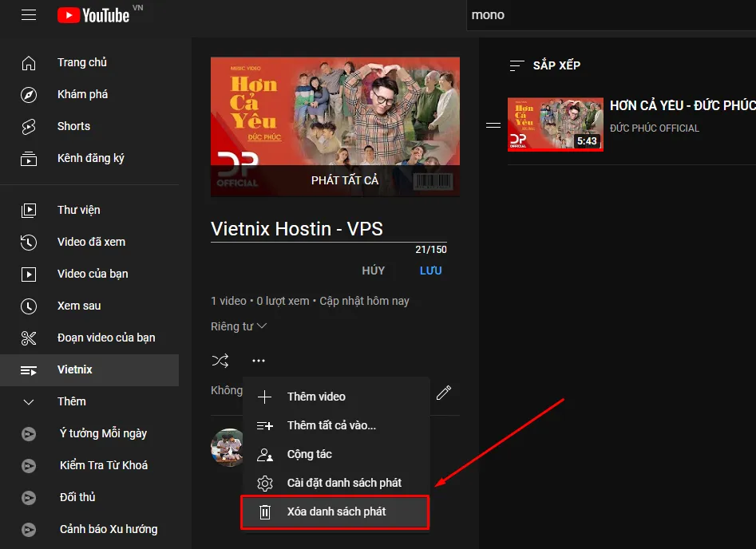Open the Riêng tư privacy dropdown
The height and width of the screenshot is (549, 756).
click(x=239, y=326)
